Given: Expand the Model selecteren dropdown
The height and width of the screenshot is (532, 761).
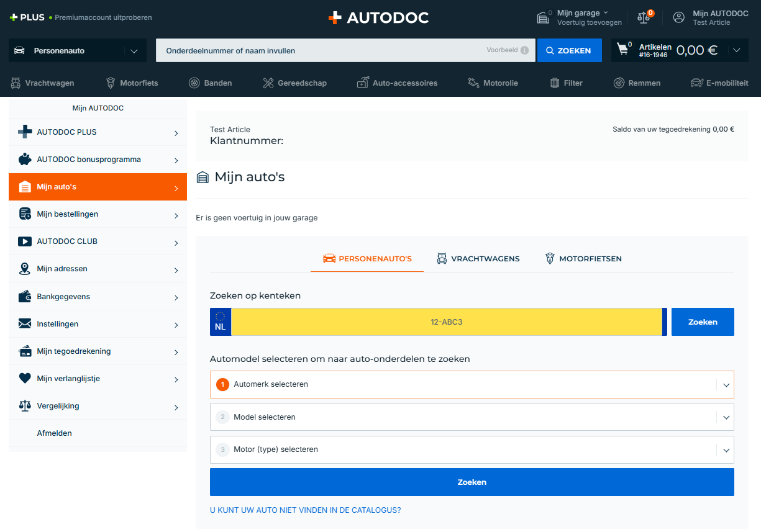Looking at the screenshot, I should pos(472,417).
